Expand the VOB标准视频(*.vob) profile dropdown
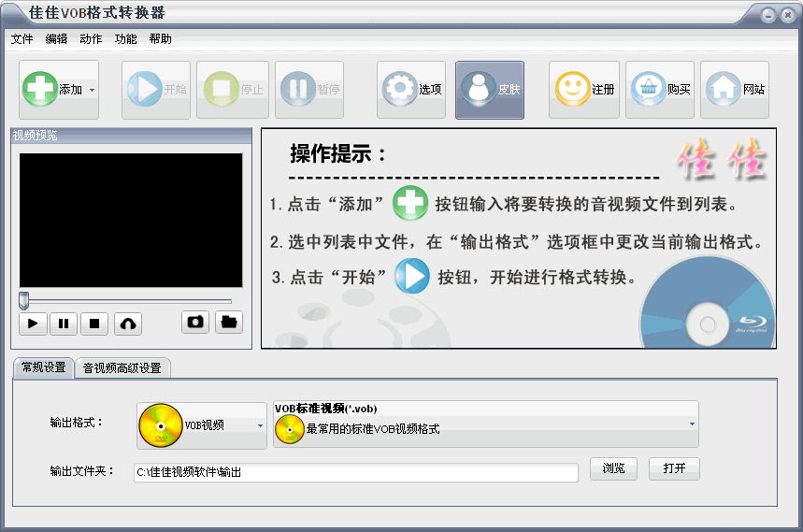The width and height of the screenshot is (803, 532). [485, 424]
